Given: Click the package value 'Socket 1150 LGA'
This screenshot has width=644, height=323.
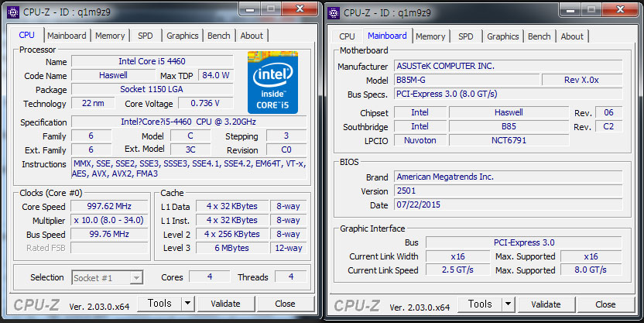Looking at the screenshot, I should point(152,89).
